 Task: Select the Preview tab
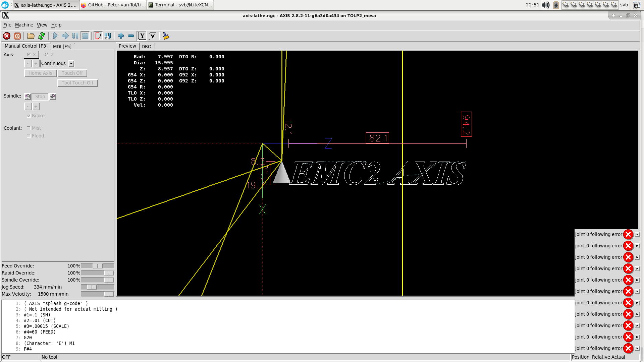(127, 46)
